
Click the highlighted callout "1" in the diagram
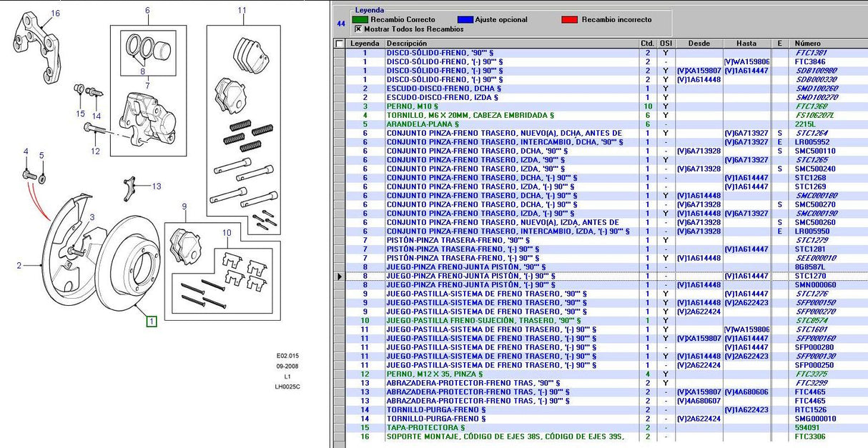click(151, 322)
